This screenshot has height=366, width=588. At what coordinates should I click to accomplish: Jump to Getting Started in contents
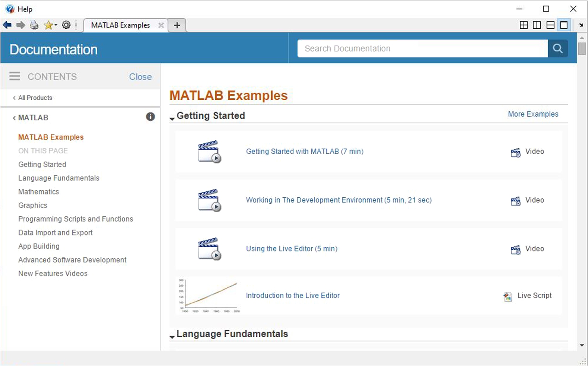pos(42,164)
